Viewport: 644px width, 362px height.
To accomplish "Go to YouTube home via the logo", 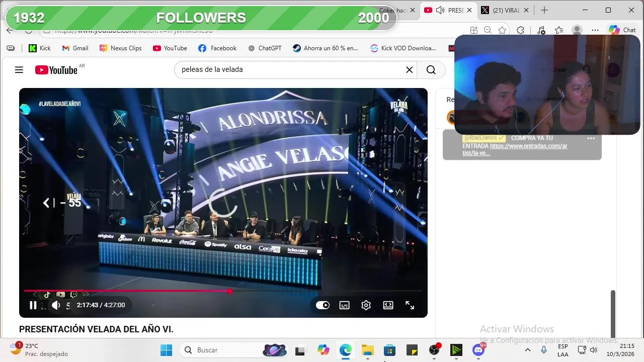I will 56,70.
